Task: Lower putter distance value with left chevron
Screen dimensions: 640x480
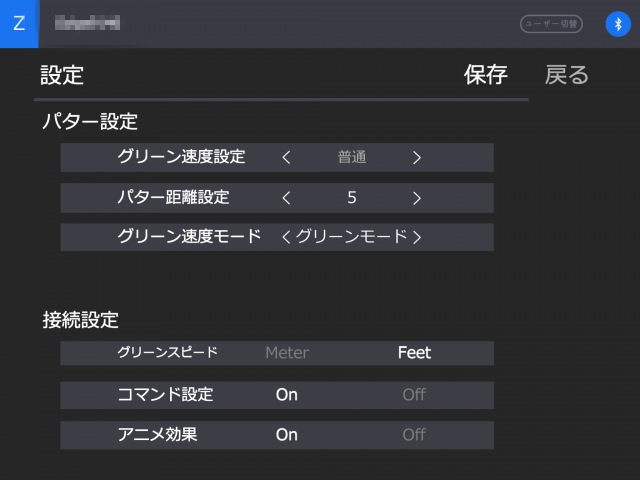Action: tap(286, 198)
